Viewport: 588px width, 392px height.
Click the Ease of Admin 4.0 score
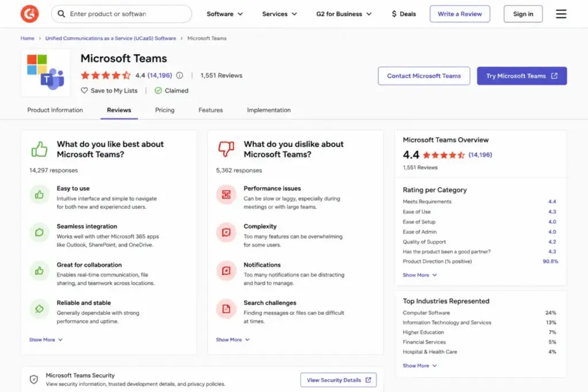tap(552, 232)
